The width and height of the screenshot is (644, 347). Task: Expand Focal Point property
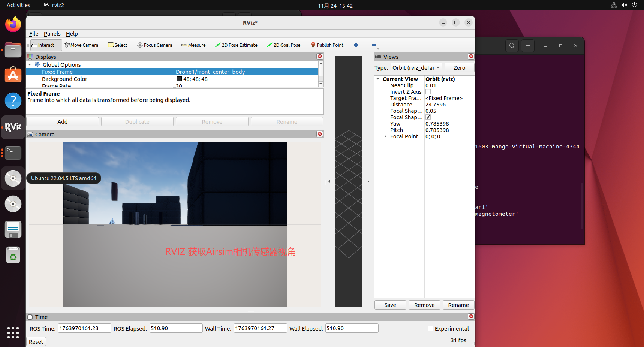tap(385, 136)
